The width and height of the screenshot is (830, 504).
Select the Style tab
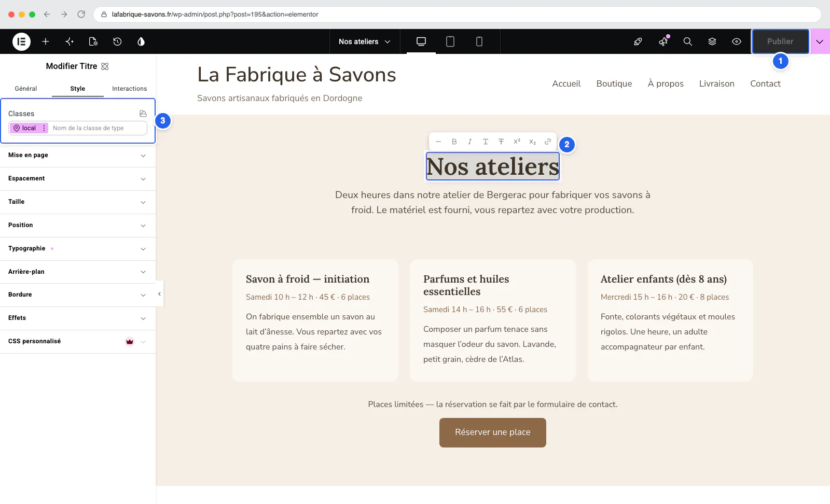tap(78, 89)
